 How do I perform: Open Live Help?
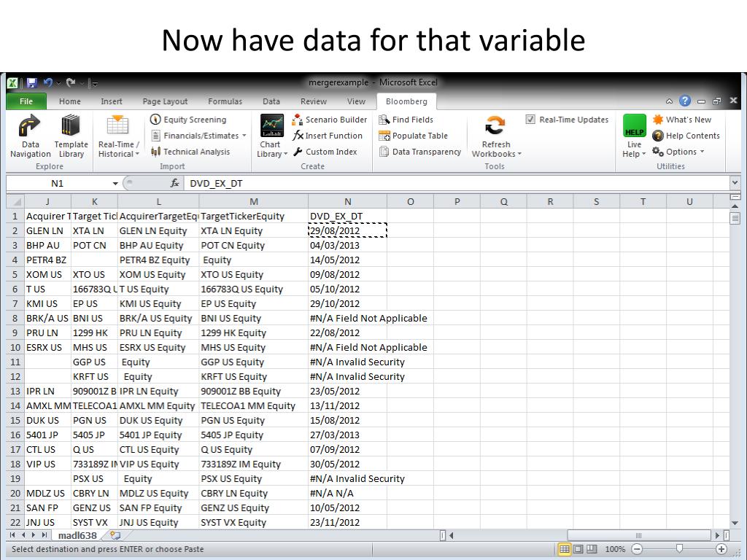point(634,136)
